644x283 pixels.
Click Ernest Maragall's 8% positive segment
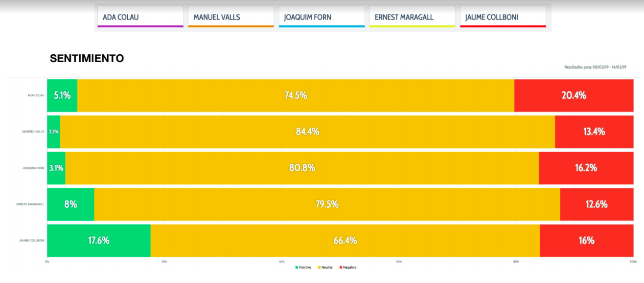70,204
